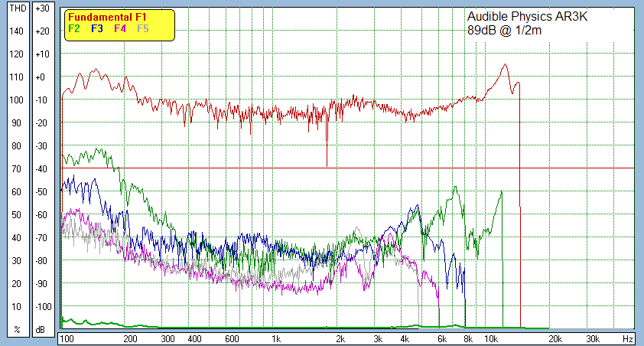Click the '89dB @ 1/2m' annotation

coord(504,31)
